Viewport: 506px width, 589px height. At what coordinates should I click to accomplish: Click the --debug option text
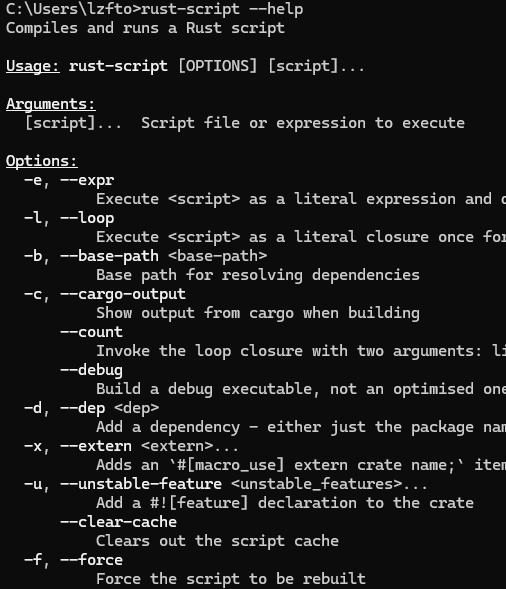91,370
